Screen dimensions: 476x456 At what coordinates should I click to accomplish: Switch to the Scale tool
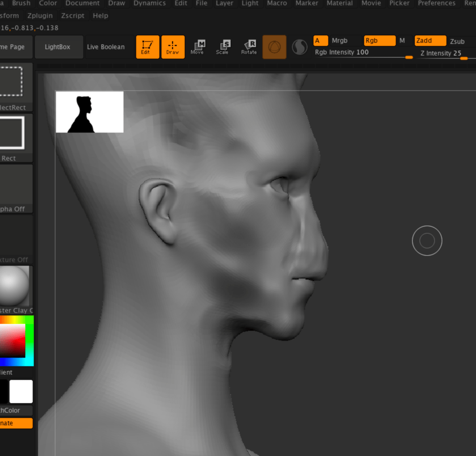223,47
